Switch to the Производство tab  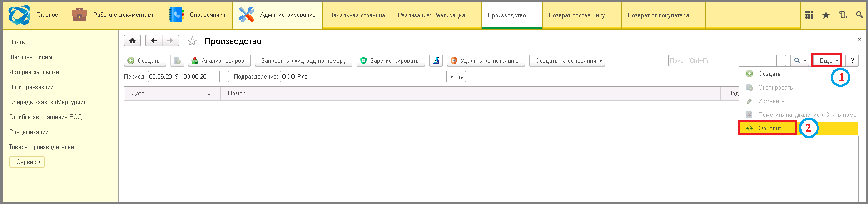(x=507, y=15)
